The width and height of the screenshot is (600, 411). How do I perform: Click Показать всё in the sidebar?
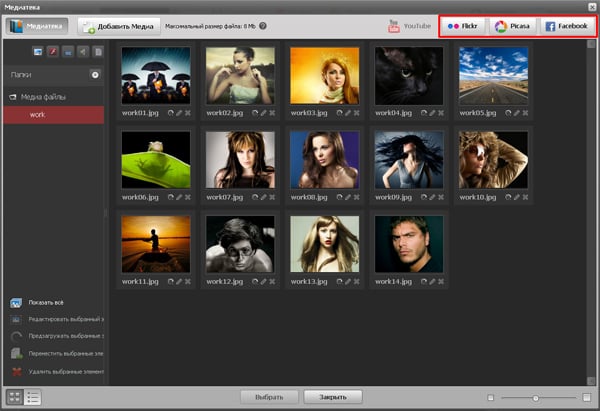point(47,302)
